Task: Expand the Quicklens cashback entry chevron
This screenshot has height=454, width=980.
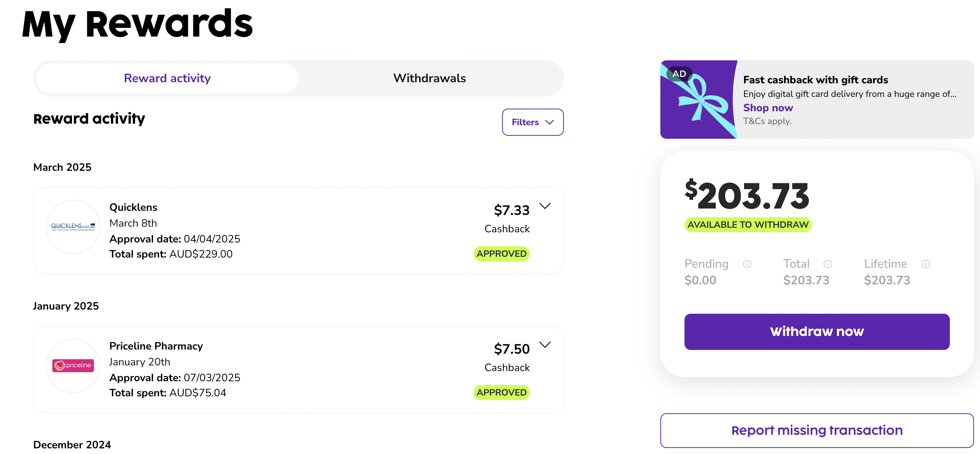Action: click(x=545, y=206)
